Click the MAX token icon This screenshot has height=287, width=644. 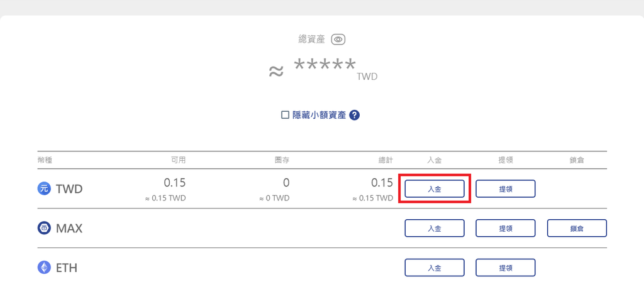click(x=44, y=228)
